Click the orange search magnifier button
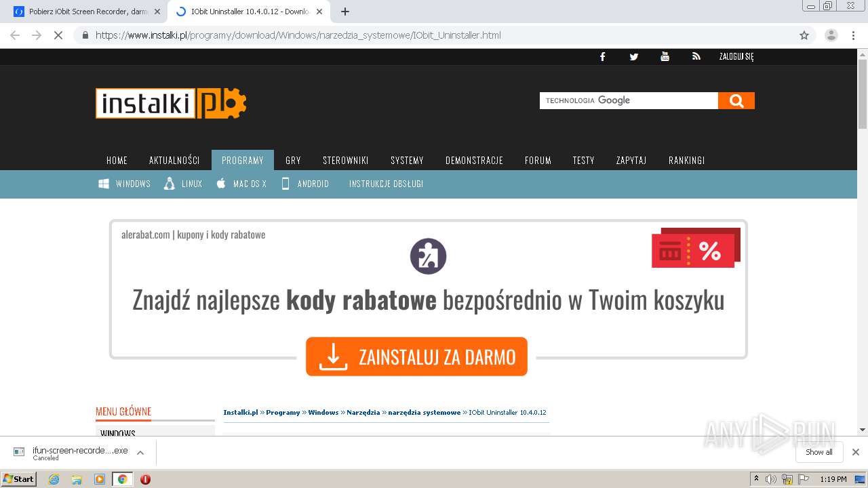Viewport: 868px width, 488px height. coord(736,101)
